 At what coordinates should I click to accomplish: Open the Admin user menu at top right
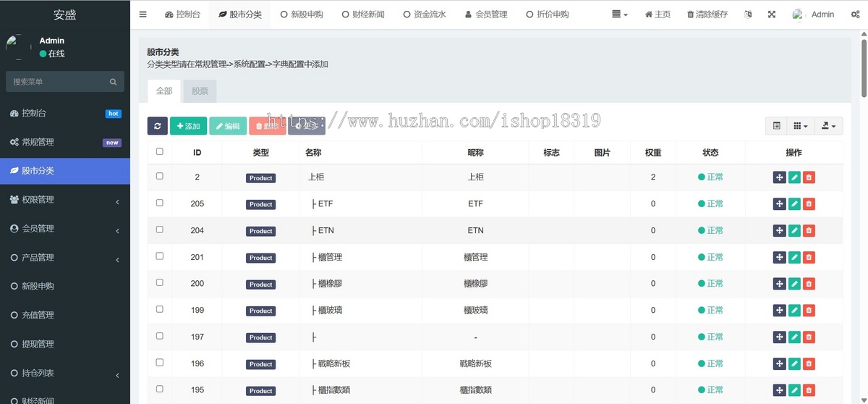(x=813, y=14)
